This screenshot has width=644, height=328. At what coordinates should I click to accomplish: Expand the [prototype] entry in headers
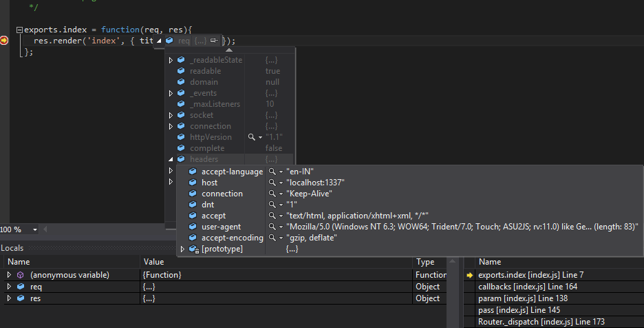coord(183,249)
